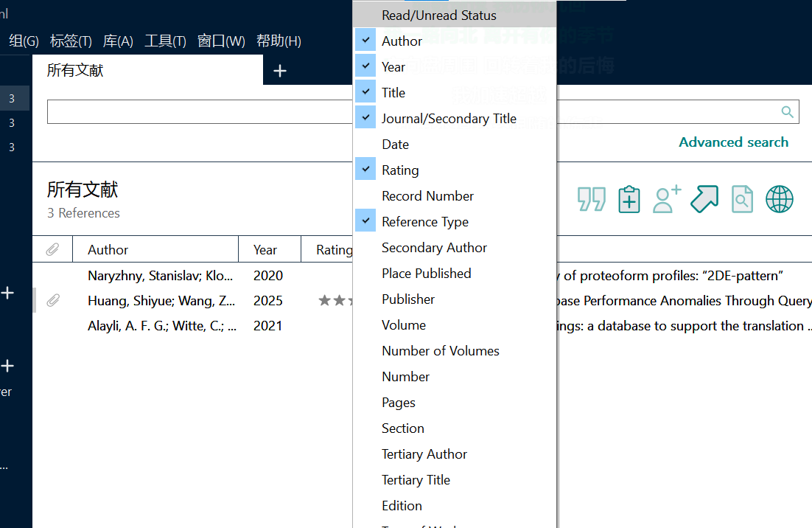Click the magnifier icon in search box
This screenshot has height=528, width=812.
(x=787, y=111)
